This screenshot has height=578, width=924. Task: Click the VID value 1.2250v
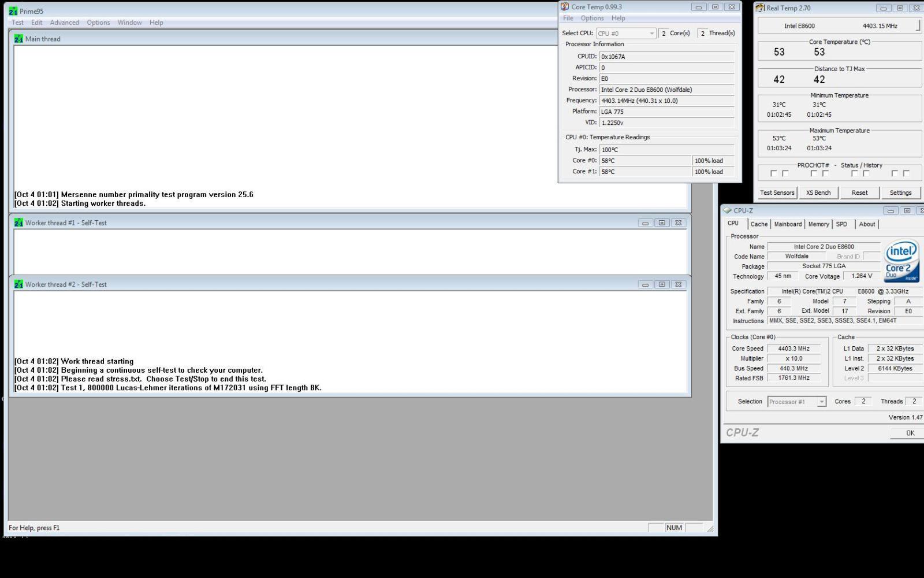coord(667,123)
